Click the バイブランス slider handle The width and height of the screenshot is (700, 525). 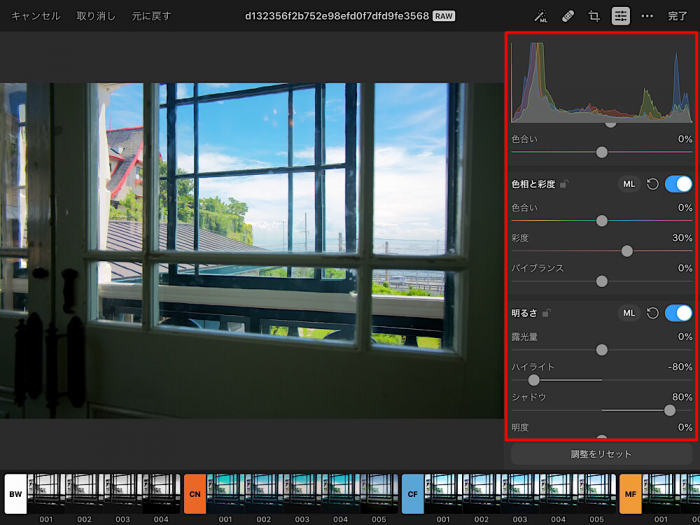click(602, 281)
